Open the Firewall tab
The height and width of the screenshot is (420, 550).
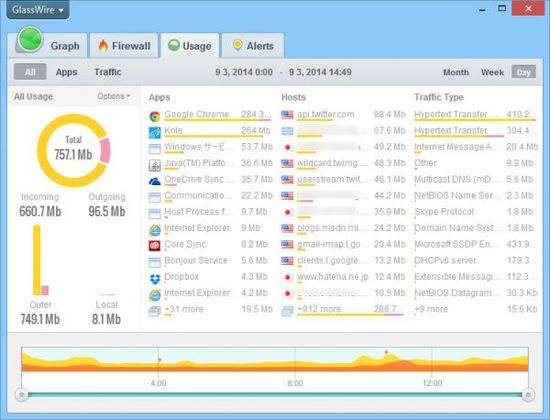click(124, 46)
